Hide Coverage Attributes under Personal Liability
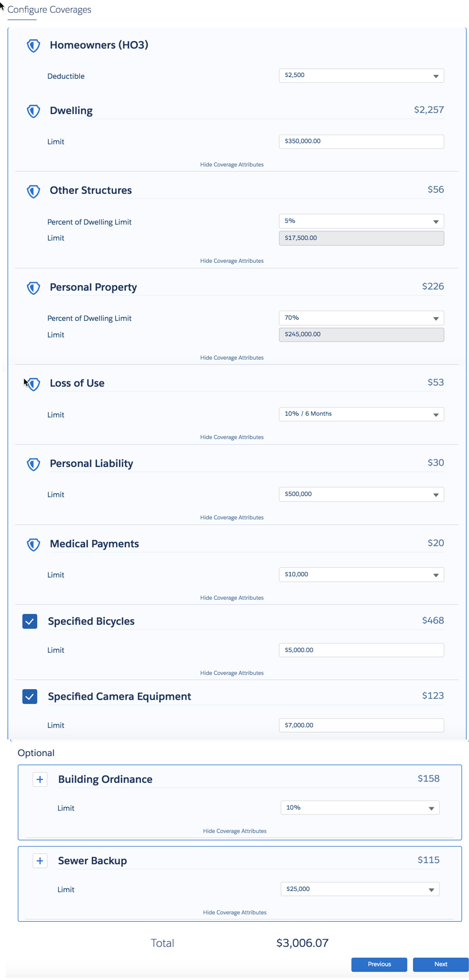Screen dimensions: 469x980 (x=232, y=518)
